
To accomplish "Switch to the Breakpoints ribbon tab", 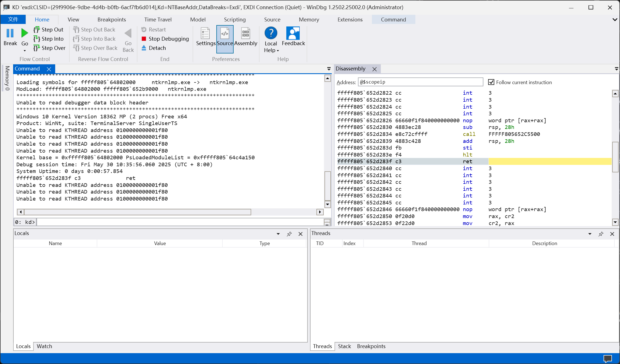I will 112,19.
